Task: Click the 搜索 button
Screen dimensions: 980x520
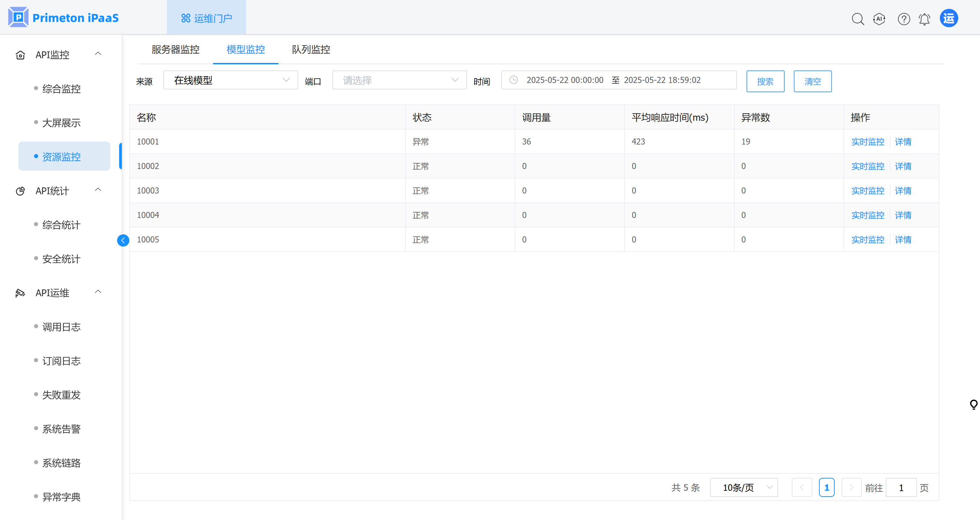Action: (765, 81)
